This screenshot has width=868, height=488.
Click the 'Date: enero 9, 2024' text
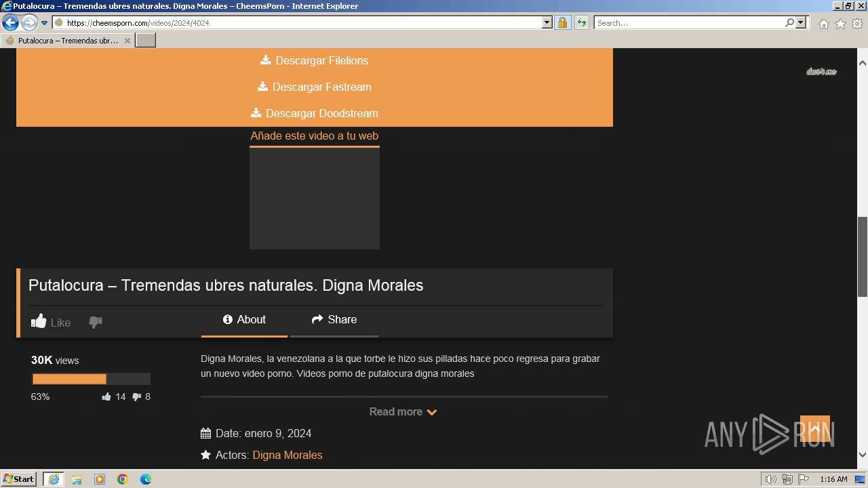(264, 433)
